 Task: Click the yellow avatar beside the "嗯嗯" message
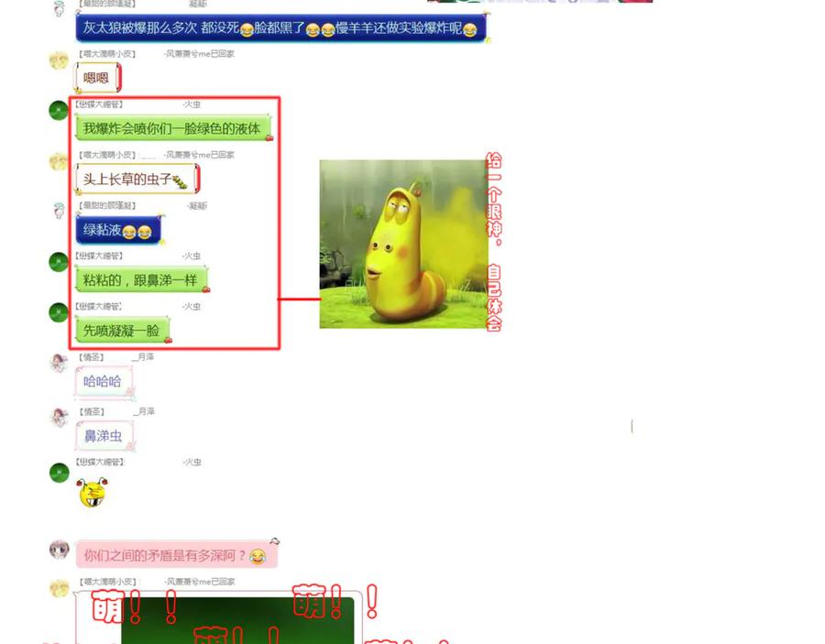pos(59,61)
